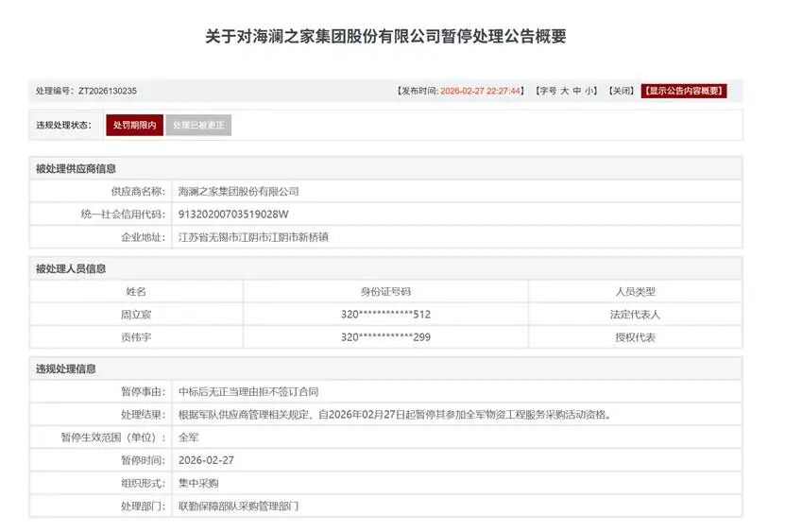
Task: Click the 集中采购 organization form value
Action: click(x=198, y=484)
